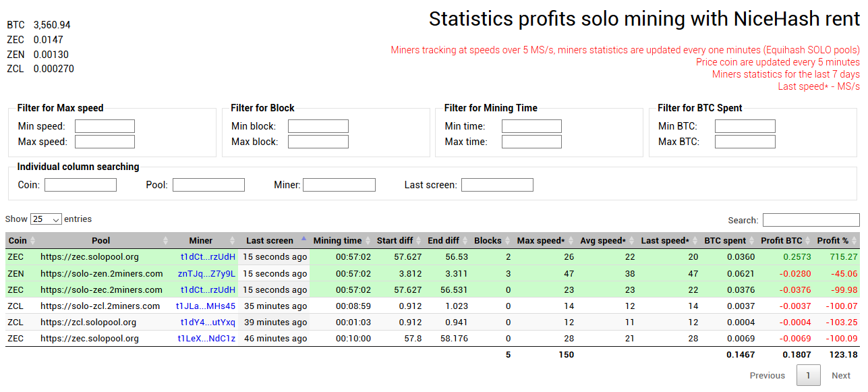This screenshot has width=868, height=392.
Task: Focus the Min speed filter field
Action: pyautogui.click(x=105, y=126)
